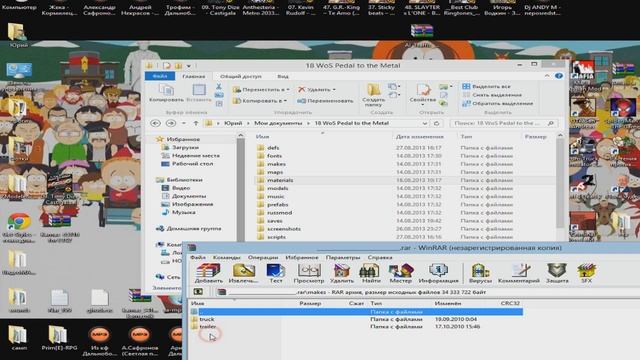
Task: Click the Извлечь icon in WinRAR
Action: [243, 273]
